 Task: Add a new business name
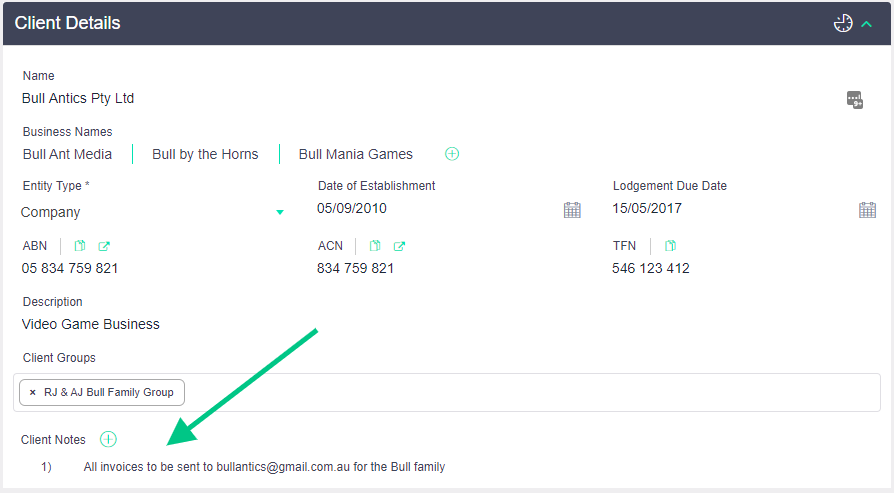pos(452,154)
